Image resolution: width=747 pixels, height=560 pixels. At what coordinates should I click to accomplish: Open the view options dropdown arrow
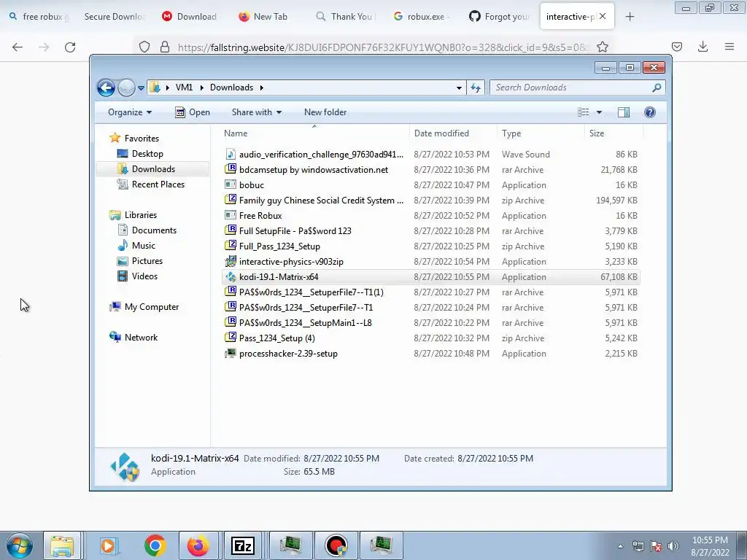click(x=600, y=112)
